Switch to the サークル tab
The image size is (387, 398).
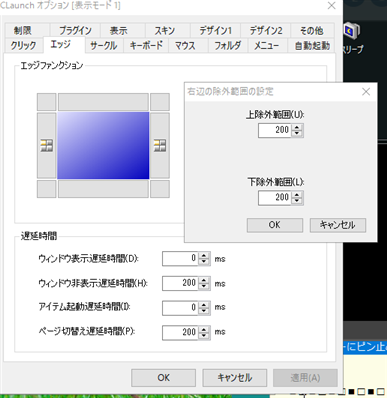[x=104, y=45]
